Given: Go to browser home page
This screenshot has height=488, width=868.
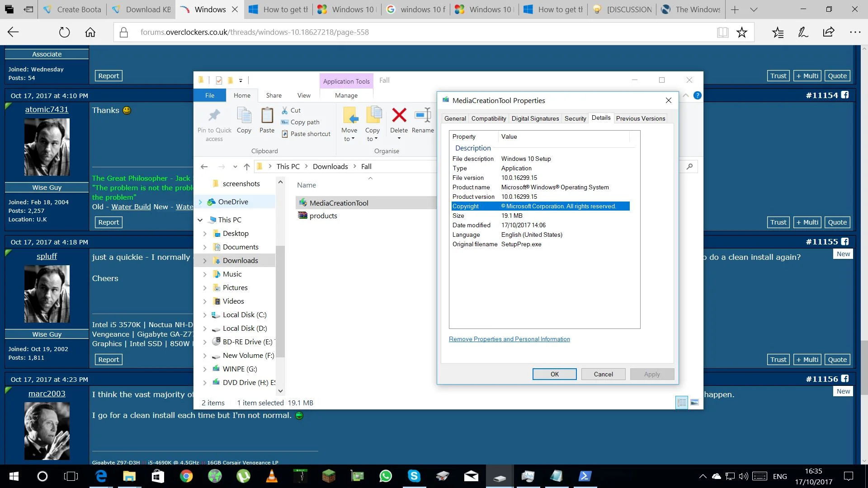Looking at the screenshot, I should coord(90,32).
